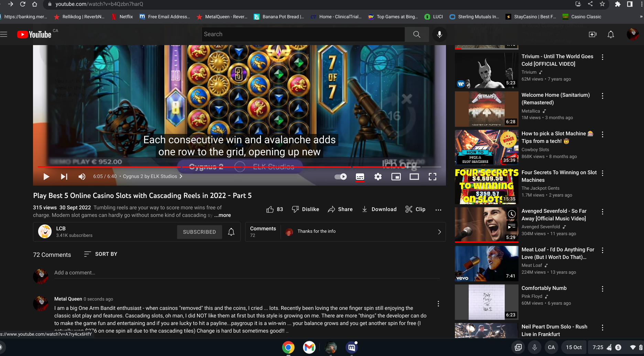The width and height of the screenshot is (644, 356).
Task: Play the video
Action: click(x=46, y=177)
